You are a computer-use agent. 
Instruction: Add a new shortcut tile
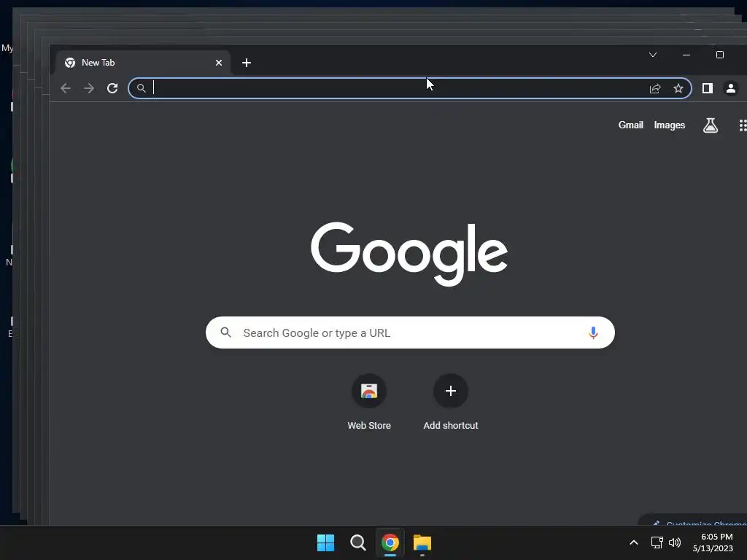pyautogui.click(x=451, y=402)
